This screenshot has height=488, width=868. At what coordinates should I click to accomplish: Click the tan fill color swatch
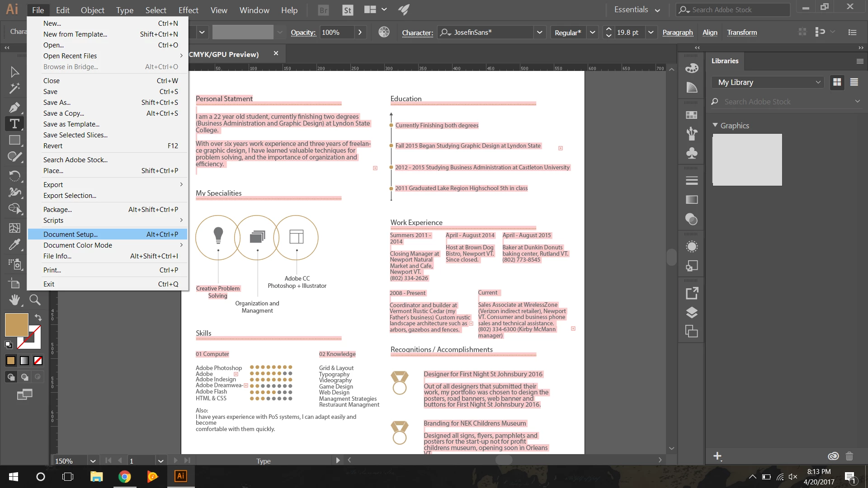pyautogui.click(x=17, y=324)
